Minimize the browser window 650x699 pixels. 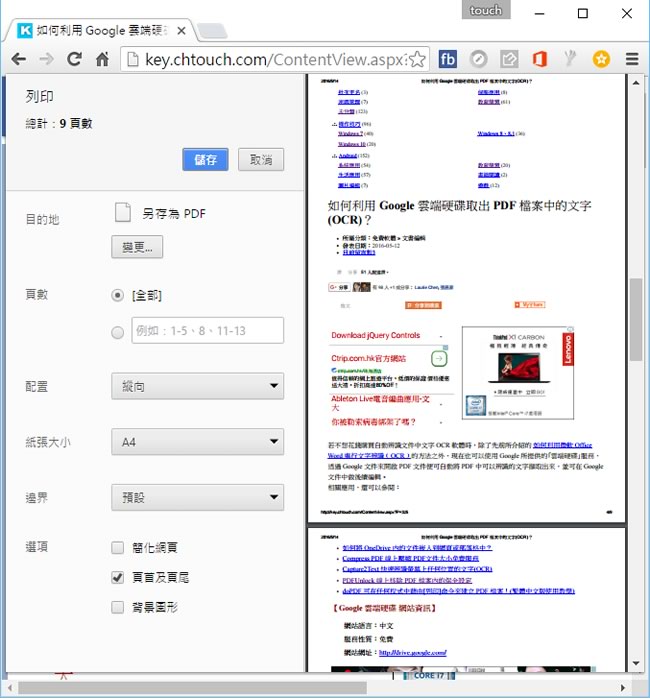pos(539,14)
